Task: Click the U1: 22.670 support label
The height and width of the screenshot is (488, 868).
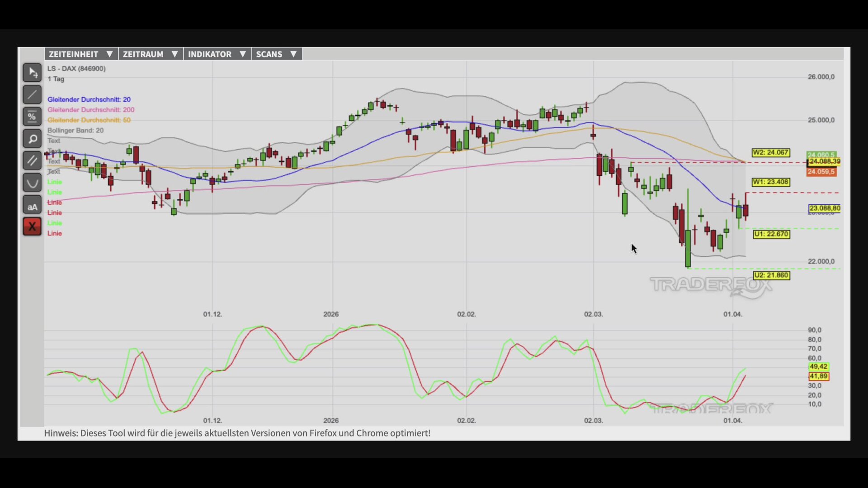Action: click(771, 234)
